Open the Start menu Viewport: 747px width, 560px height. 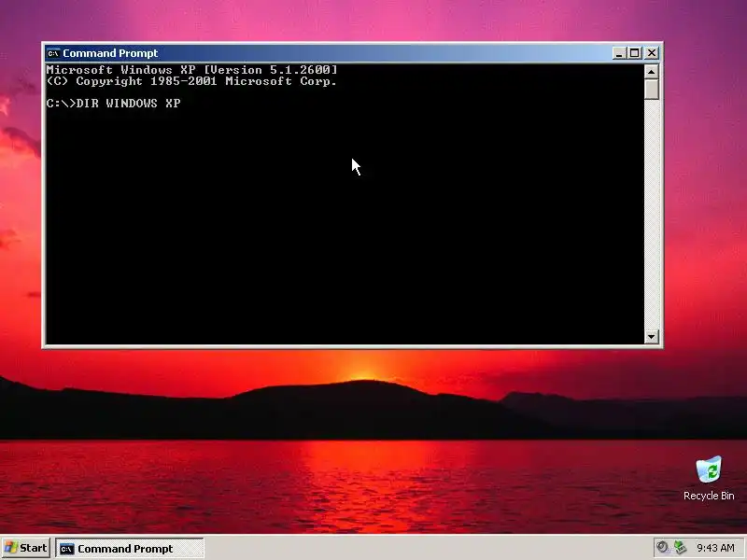point(26,548)
